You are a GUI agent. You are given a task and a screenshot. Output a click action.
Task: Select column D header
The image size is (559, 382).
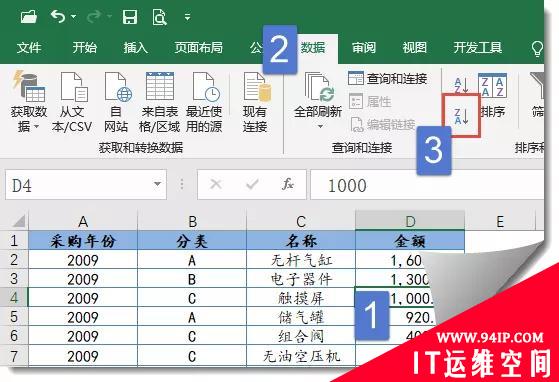410,221
